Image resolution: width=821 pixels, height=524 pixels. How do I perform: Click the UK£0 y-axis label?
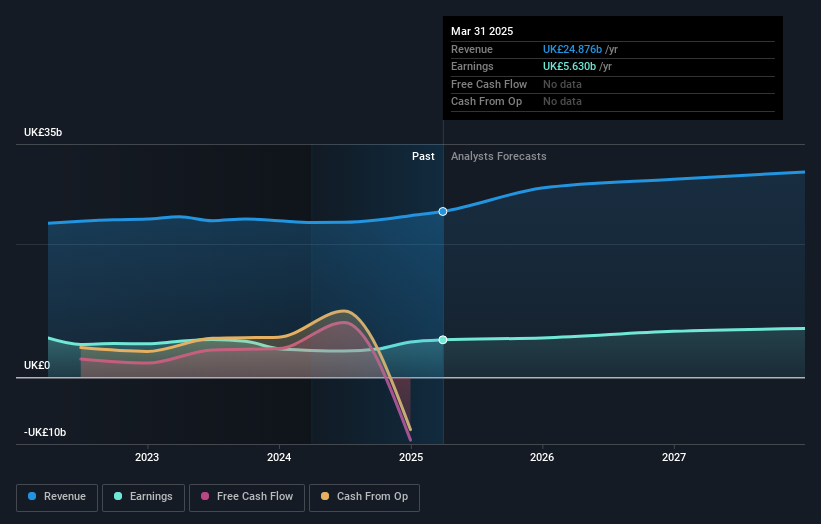click(x=37, y=365)
